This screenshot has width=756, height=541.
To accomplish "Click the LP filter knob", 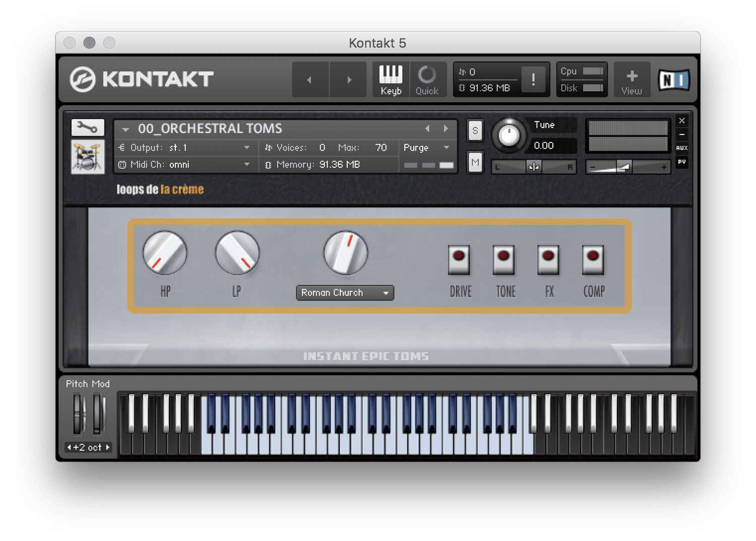I will 237,253.
